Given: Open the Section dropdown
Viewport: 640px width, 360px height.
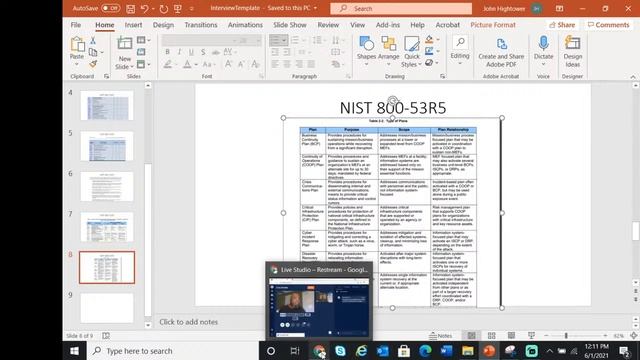Looking at the screenshot, I should (143, 64).
